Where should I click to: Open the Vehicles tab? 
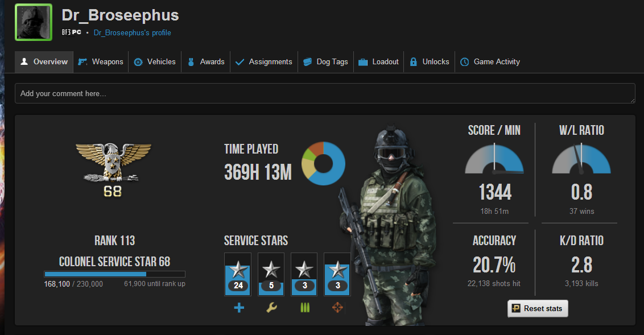click(x=155, y=62)
